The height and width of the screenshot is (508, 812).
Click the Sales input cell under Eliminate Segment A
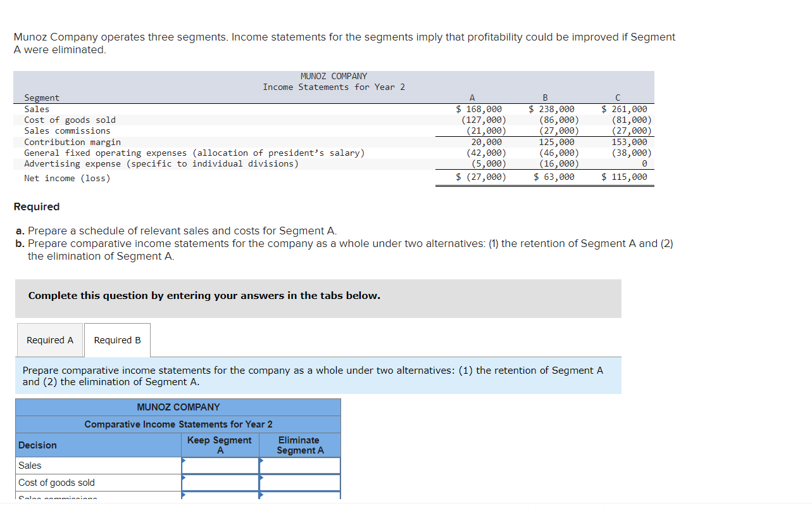[x=300, y=465]
